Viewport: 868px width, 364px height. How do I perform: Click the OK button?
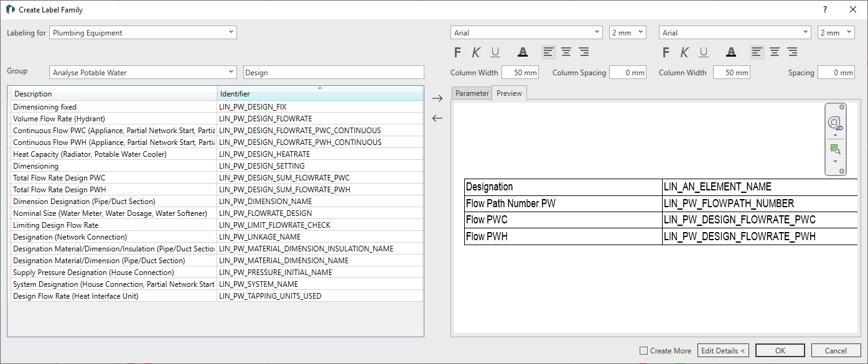click(x=780, y=351)
